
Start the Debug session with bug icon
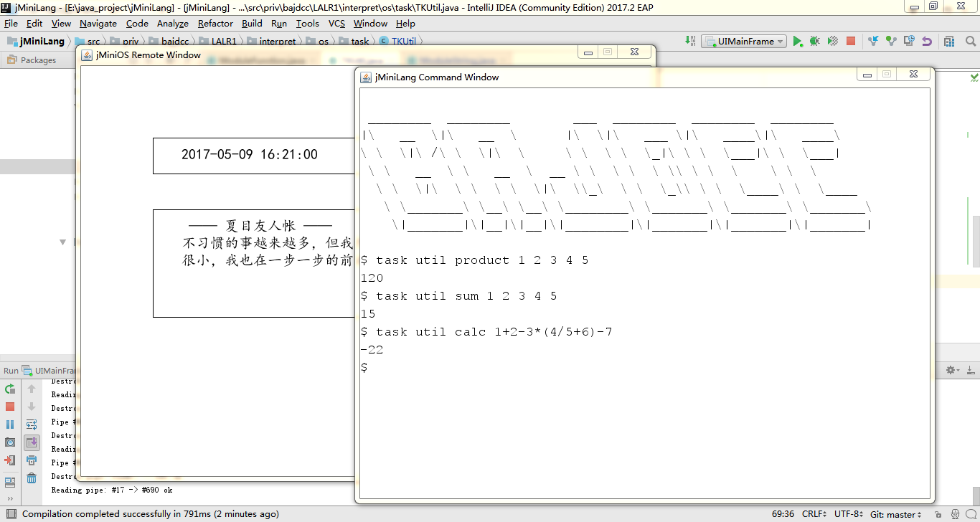[x=814, y=41]
